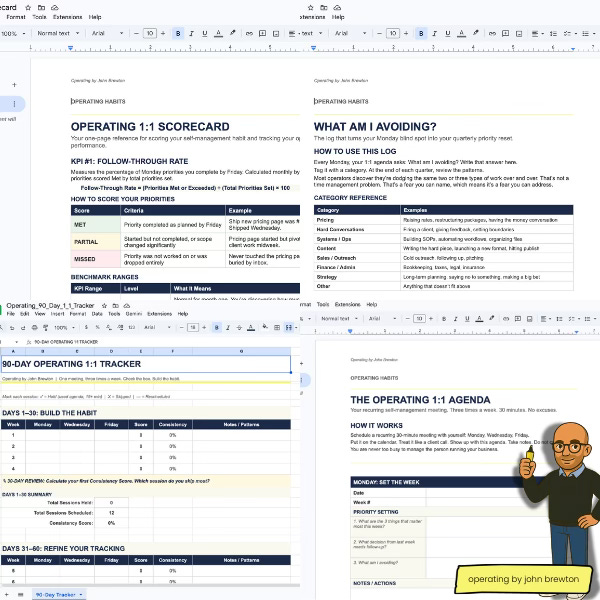The image size is (600, 600).
Task: Click merge cells in Tracker sheet toolbar
Action: pos(289,328)
